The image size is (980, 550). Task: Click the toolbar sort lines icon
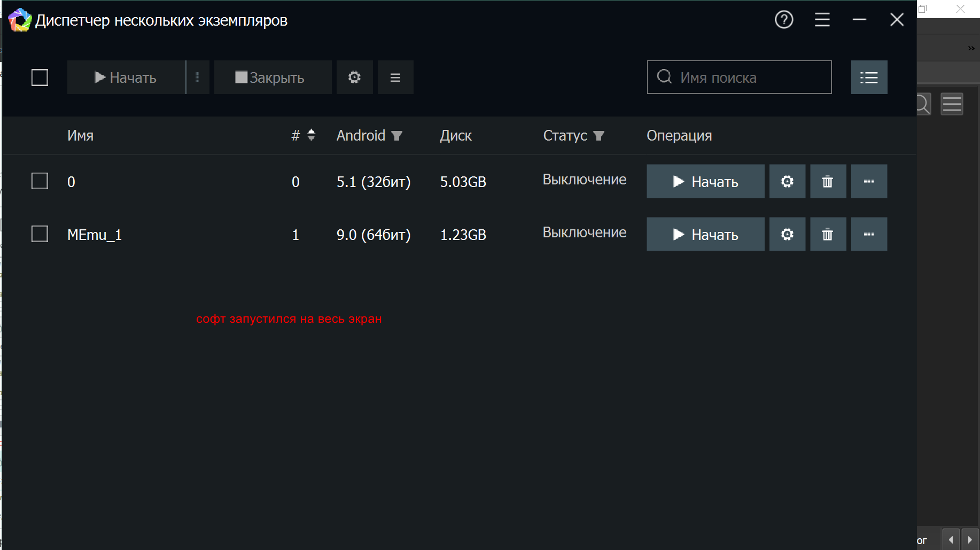(x=395, y=78)
